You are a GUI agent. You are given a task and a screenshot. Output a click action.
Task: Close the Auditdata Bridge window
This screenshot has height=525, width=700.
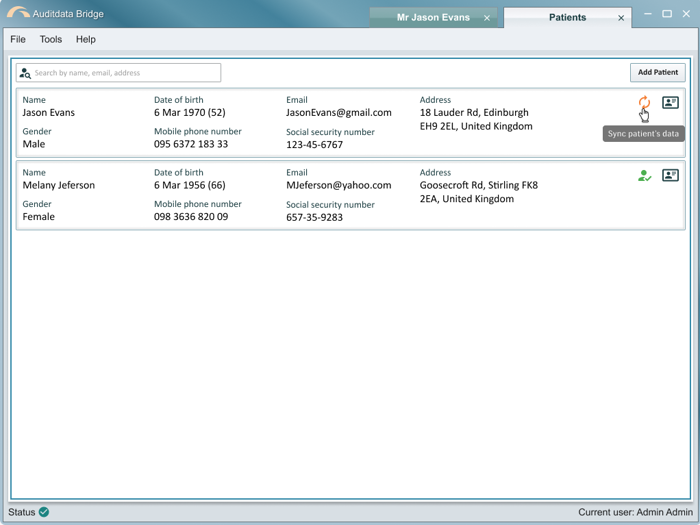click(686, 14)
